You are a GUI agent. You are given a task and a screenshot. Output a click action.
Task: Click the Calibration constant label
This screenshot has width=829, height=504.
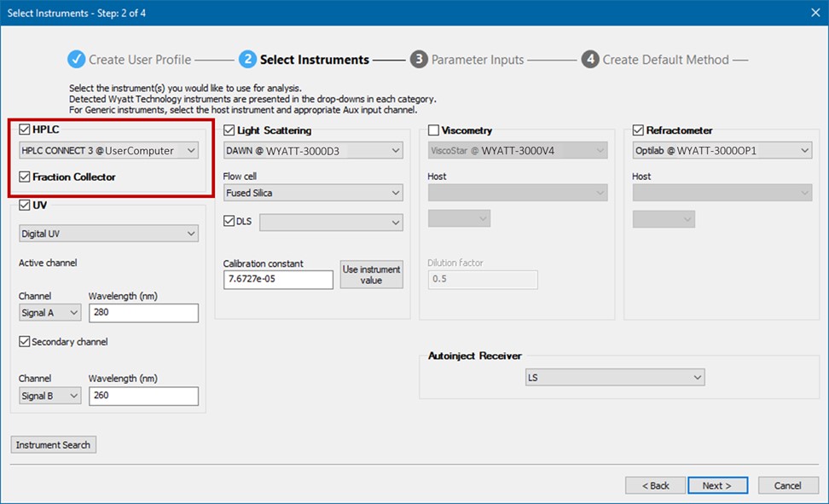[263, 264]
